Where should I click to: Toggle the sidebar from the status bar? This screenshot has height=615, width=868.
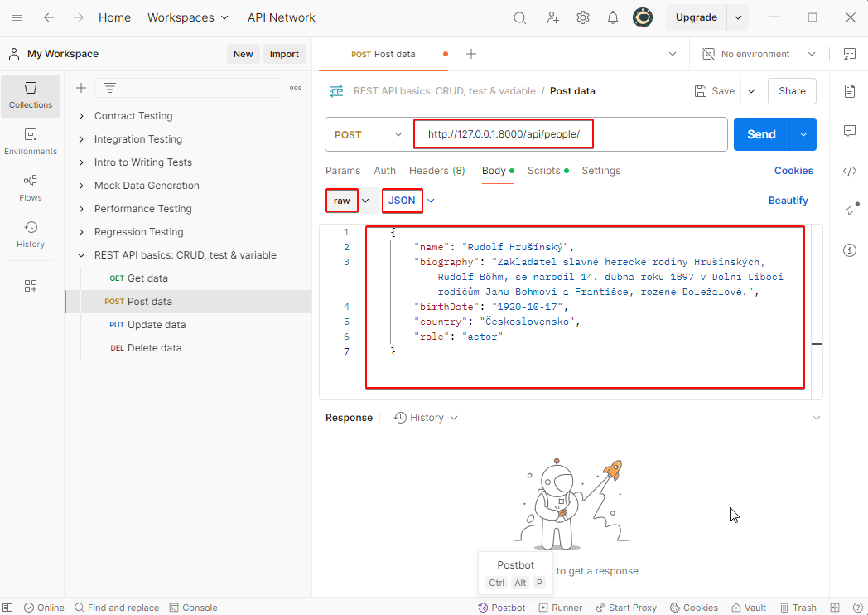click(7, 608)
